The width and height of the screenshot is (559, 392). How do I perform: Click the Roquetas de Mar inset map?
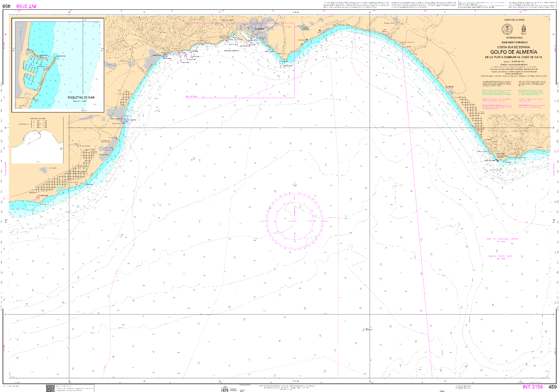click(x=58, y=65)
